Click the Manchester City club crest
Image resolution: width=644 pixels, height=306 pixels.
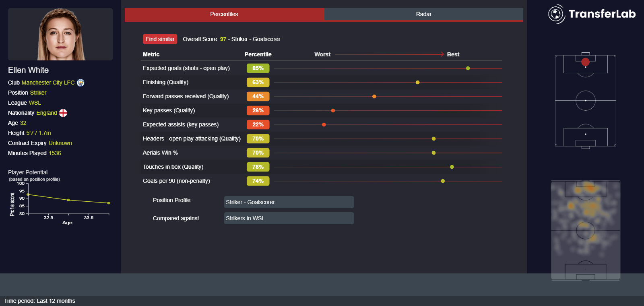click(x=80, y=83)
